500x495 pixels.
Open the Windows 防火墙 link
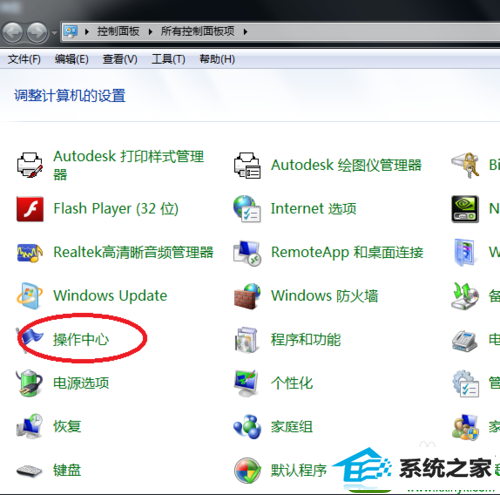[325, 296]
